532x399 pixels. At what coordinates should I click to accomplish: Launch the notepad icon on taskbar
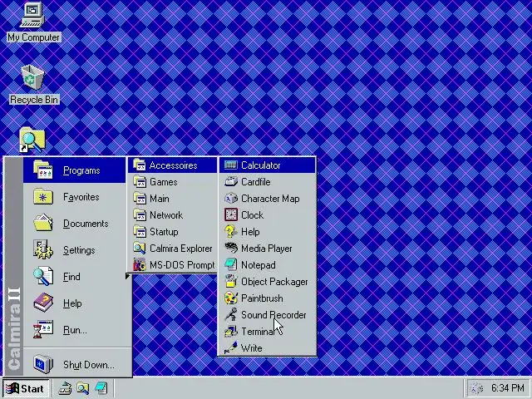[101, 388]
